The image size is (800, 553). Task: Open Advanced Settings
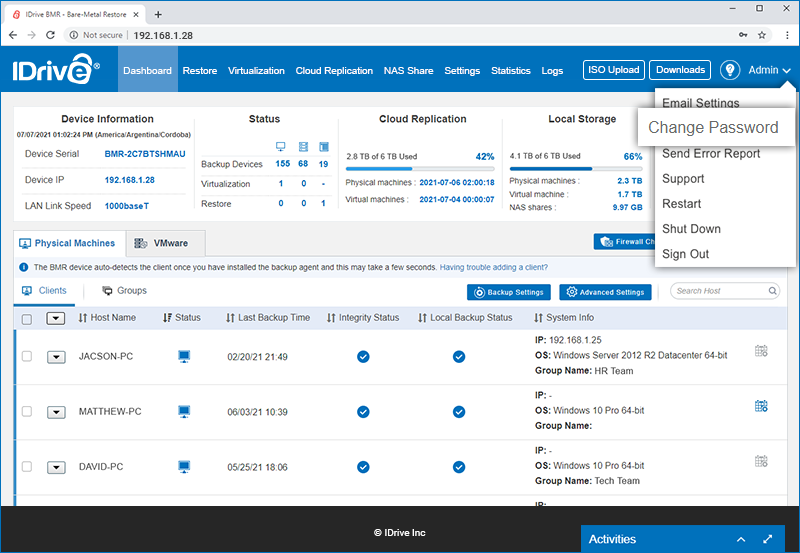tap(605, 292)
